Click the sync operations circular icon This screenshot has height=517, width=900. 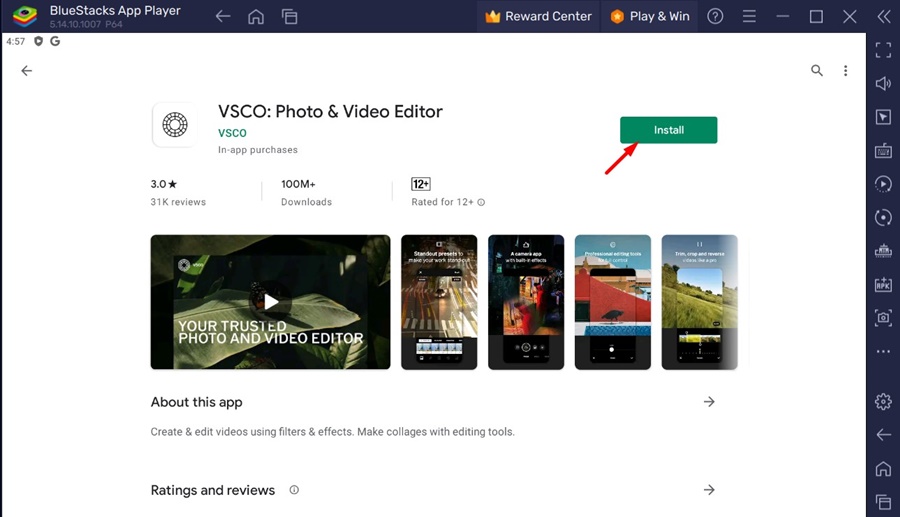pyautogui.click(x=883, y=217)
